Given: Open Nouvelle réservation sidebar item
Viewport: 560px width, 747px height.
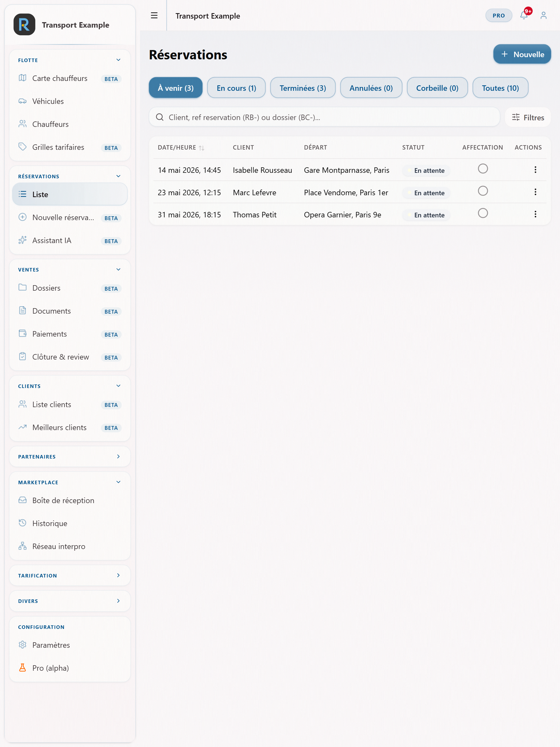Looking at the screenshot, I should 70,217.
